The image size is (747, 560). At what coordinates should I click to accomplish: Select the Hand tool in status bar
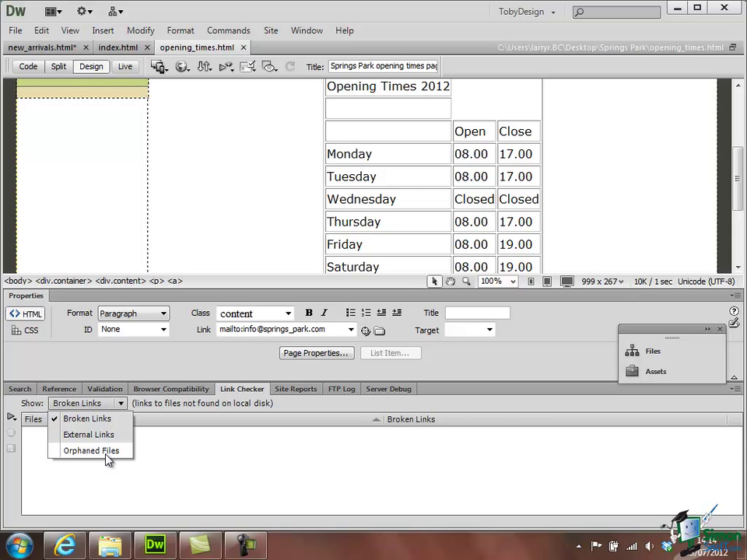click(x=451, y=282)
